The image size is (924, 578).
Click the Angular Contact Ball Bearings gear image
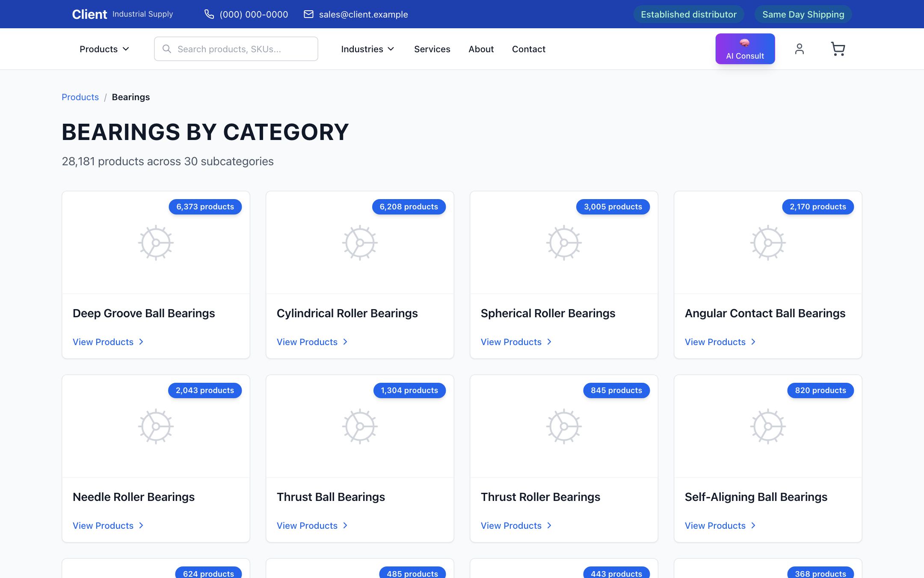pyautogui.click(x=768, y=242)
